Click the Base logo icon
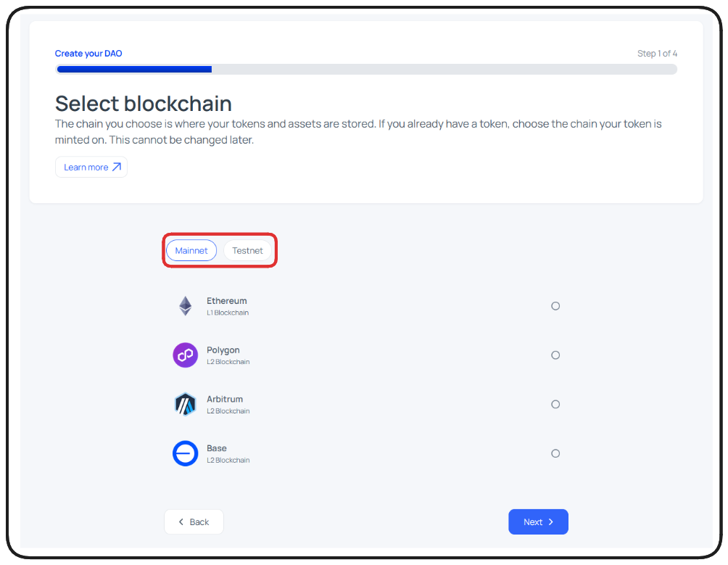The width and height of the screenshot is (728, 565). click(x=186, y=453)
